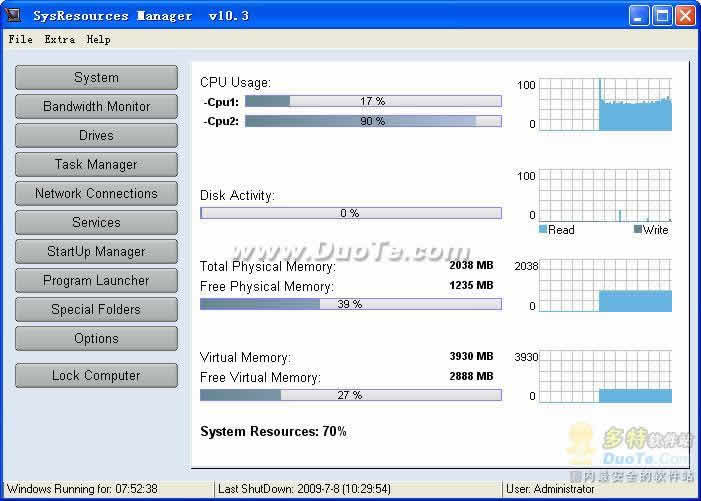Viewport: 701px width, 501px height.
Task: Click the physical memory 39 % bar
Action: (351, 304)
